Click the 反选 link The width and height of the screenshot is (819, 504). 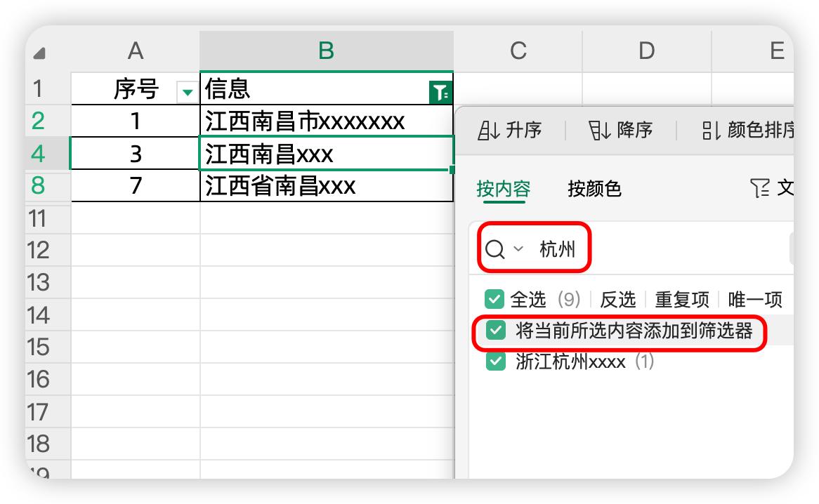[x=618, y=300]
